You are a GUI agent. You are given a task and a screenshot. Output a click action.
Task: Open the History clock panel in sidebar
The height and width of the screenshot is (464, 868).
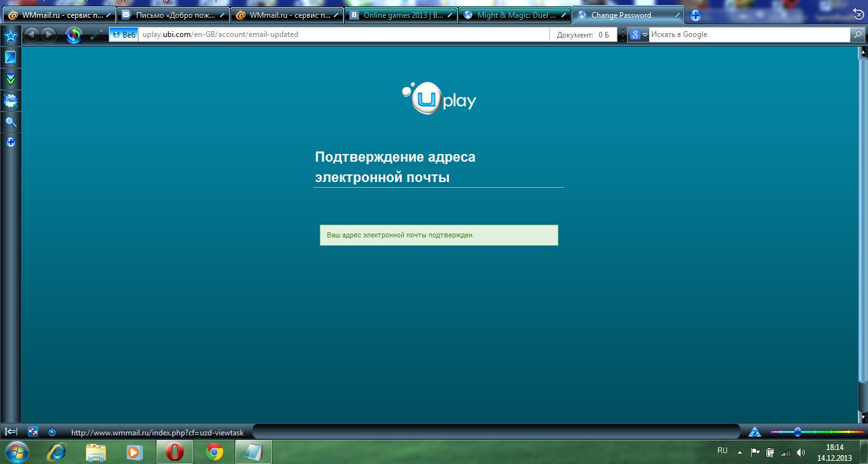click(11, 101)
